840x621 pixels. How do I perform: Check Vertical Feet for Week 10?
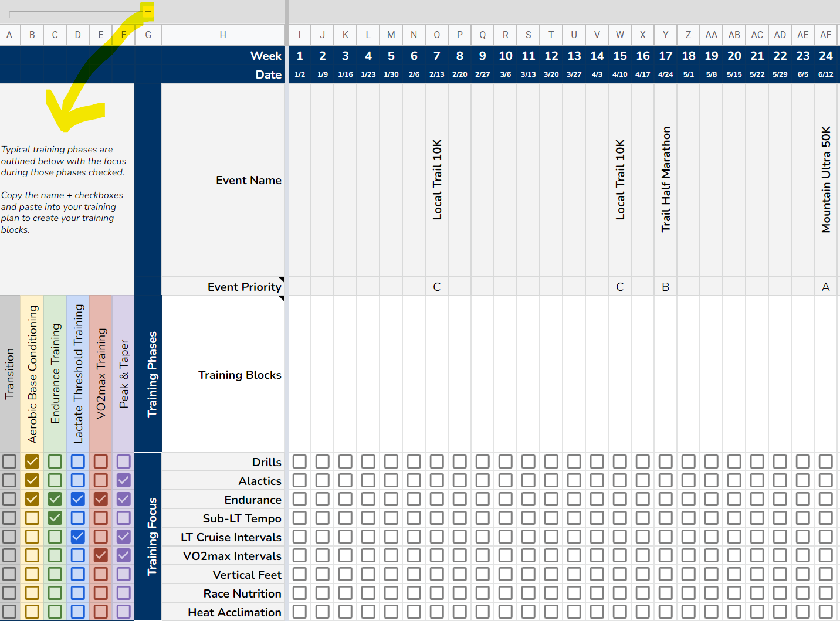click(506, 574)
